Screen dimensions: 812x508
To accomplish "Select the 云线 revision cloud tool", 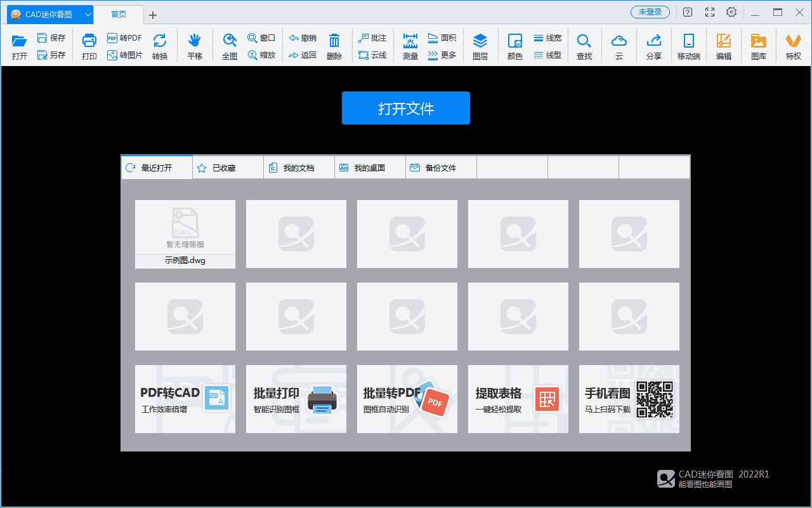I will click(x=372, y=55).
